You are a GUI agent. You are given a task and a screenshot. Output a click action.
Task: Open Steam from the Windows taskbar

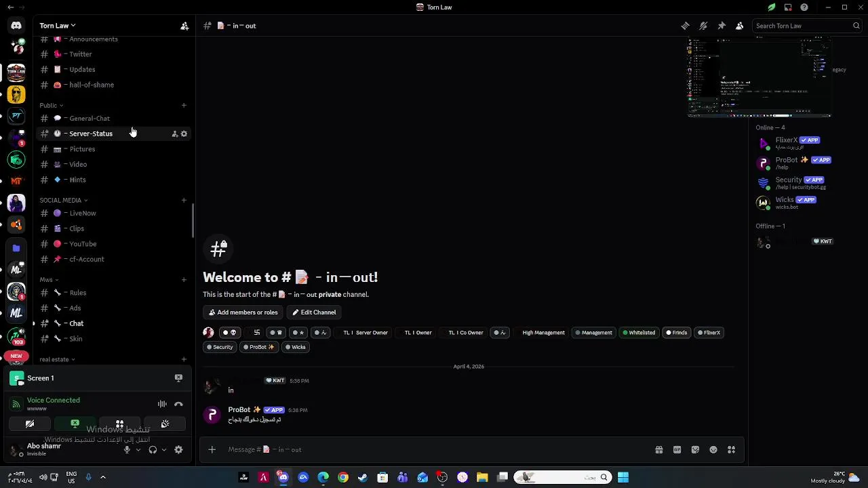(363, 478)
